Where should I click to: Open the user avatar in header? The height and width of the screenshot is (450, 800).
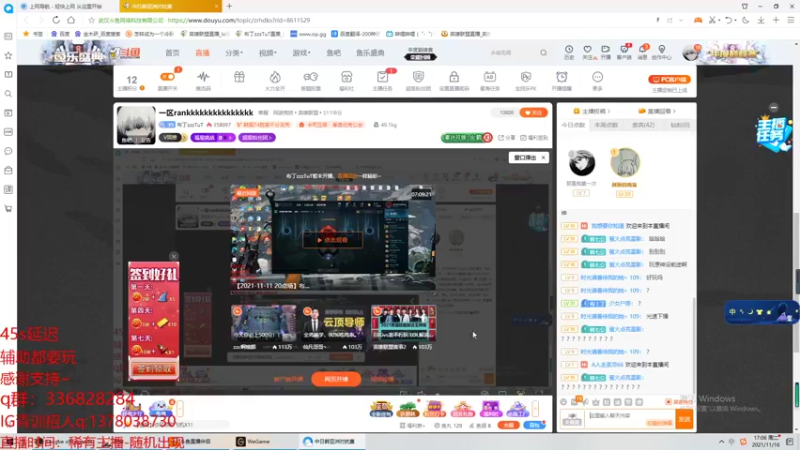(691, 53)
